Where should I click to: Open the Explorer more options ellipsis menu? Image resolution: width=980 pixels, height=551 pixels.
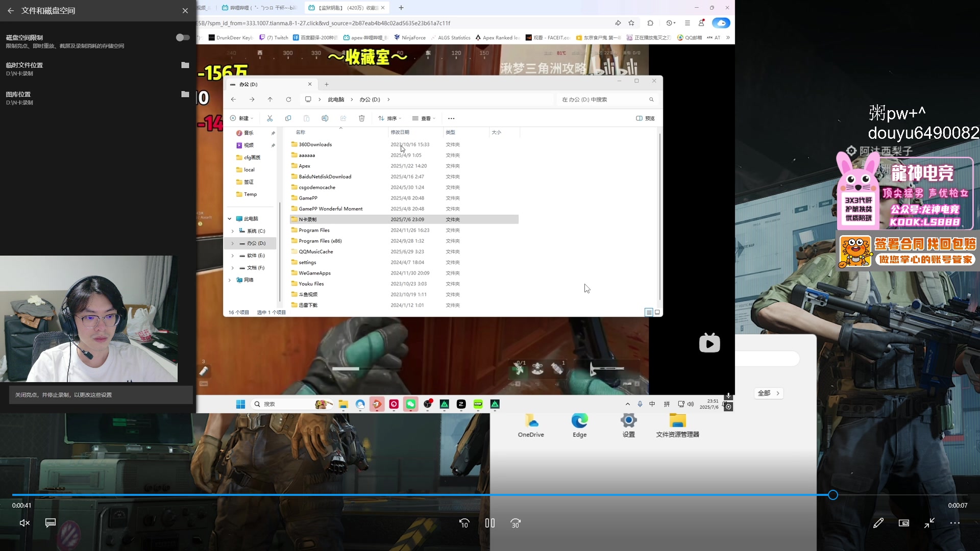451,118
